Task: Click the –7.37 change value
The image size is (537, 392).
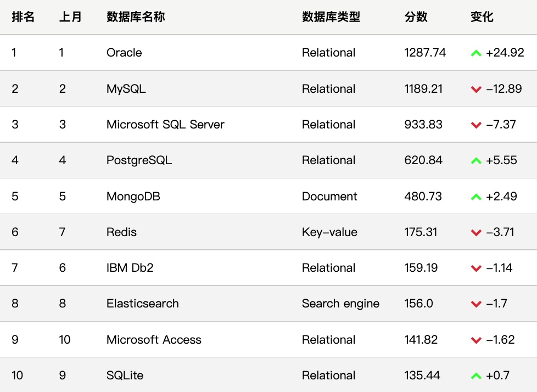Action: tap(501, 124)
